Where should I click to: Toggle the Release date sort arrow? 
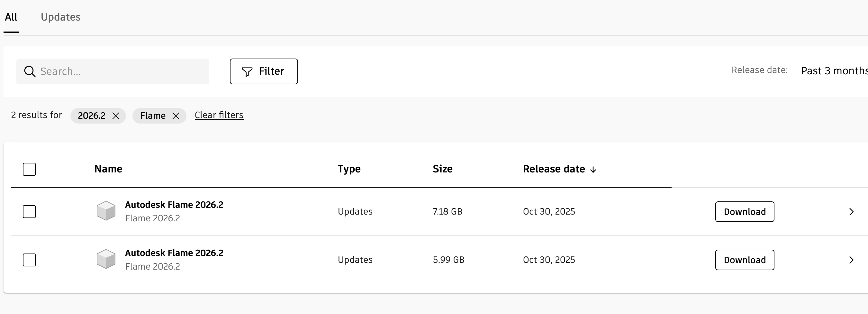[593, 169]
